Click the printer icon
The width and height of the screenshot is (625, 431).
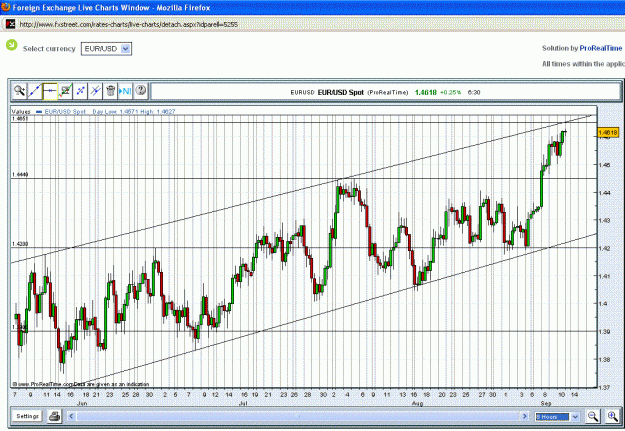(x=54, y=417)
